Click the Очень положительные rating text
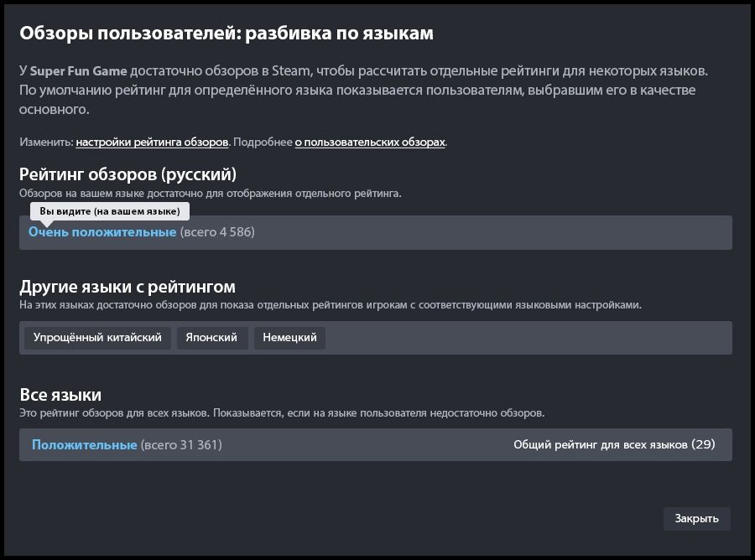755x560 pixels. click(x=102, y=232)
